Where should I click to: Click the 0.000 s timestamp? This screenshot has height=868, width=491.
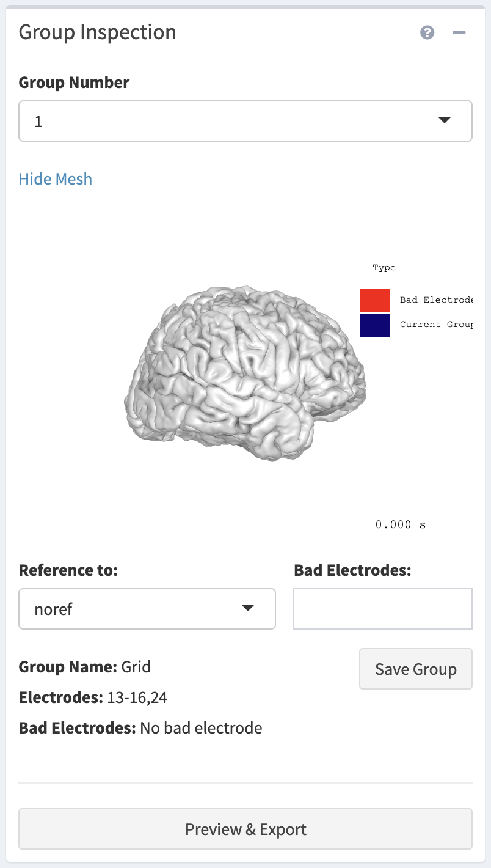pyautogui.click(x=401, y=524)
